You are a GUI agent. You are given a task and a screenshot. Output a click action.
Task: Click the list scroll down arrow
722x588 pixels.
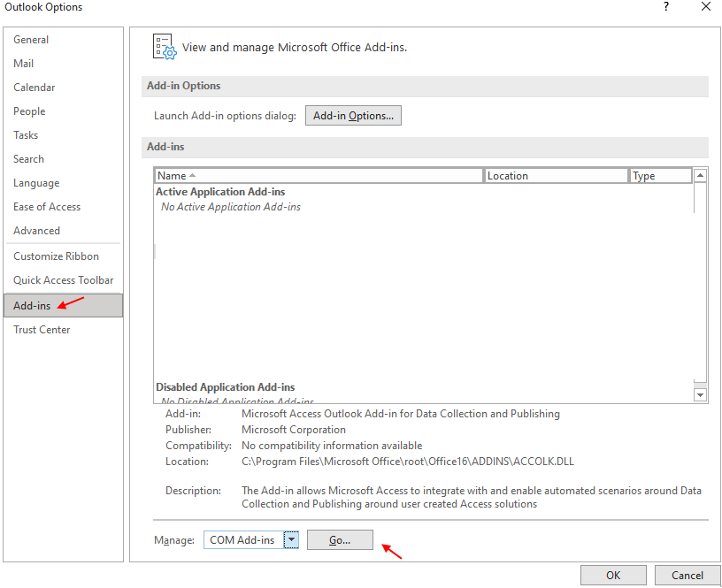coord(700,394)
